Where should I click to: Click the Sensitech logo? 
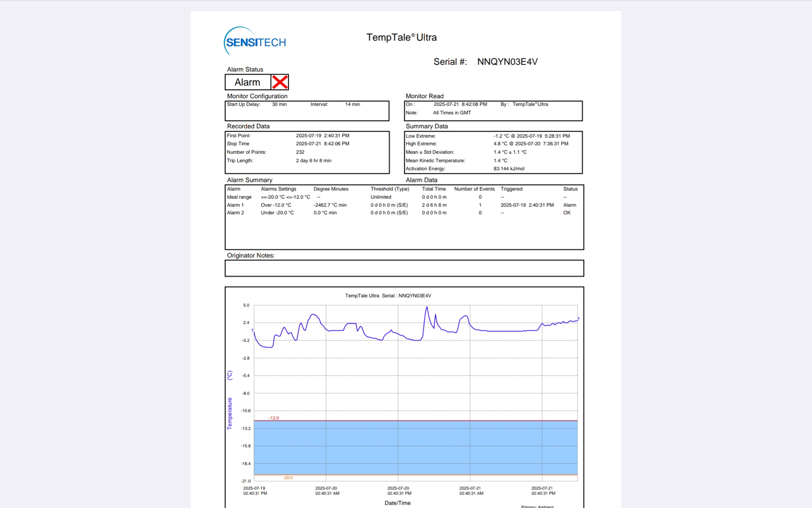(x=255, y=41)
